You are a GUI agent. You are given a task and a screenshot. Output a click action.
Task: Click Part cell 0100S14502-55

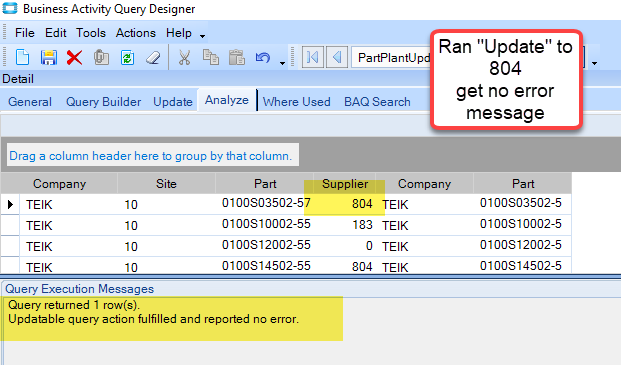[265, 265]
